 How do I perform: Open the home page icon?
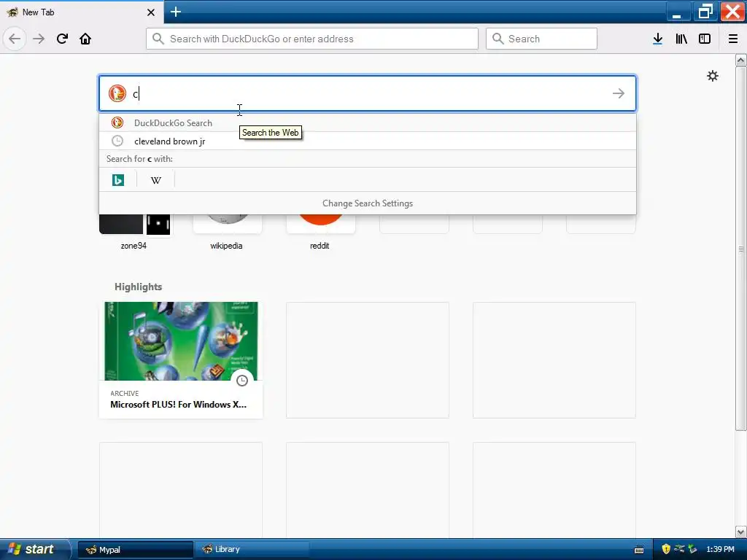coord(85,39)
